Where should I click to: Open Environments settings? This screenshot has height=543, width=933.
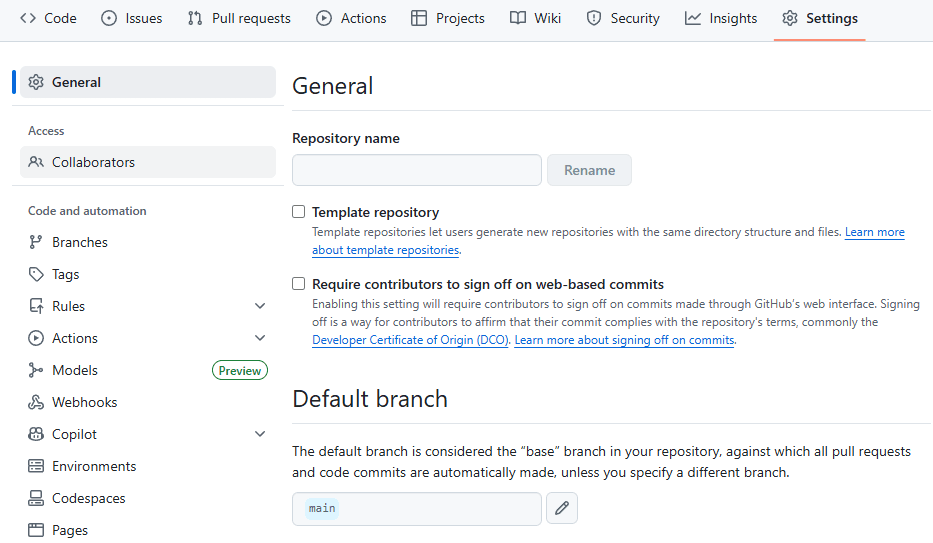[148, 466]
